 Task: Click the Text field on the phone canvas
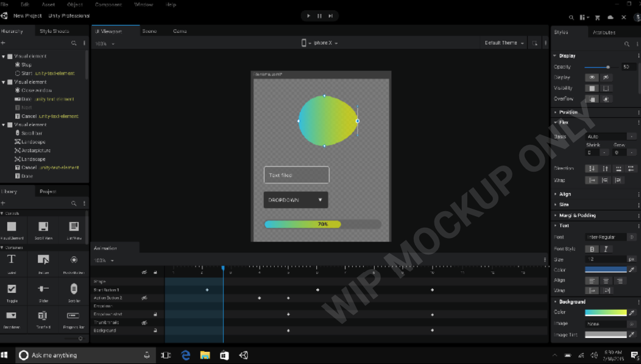coord(296,175)
